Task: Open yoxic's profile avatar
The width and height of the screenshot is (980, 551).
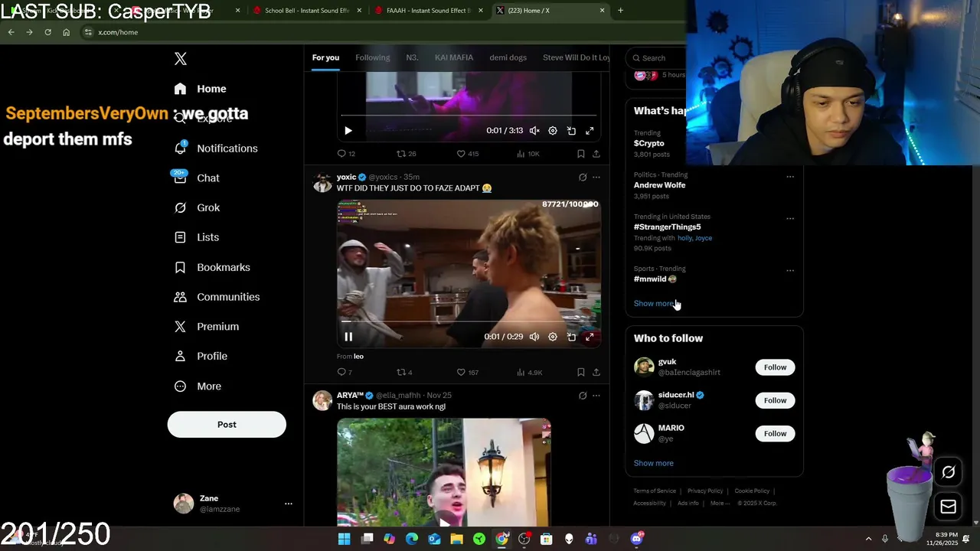Action: (322, 182)
